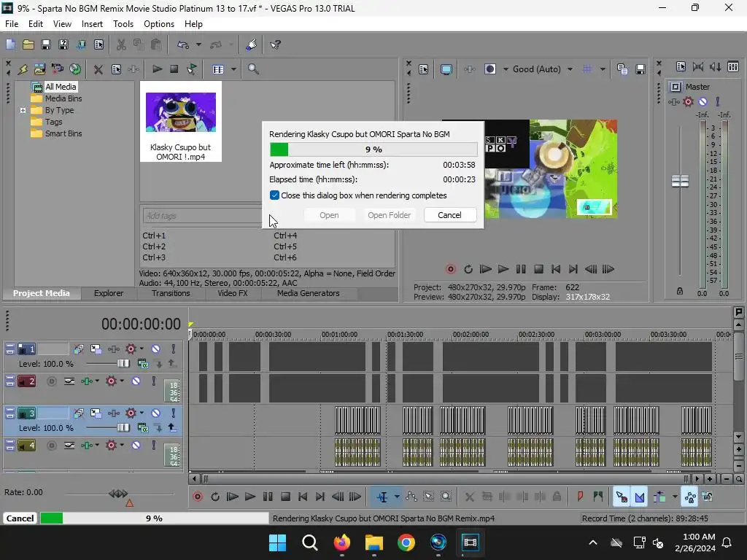Open split-screen view dropdown arrow in preview
747x560 pixels.
point(506,69)
